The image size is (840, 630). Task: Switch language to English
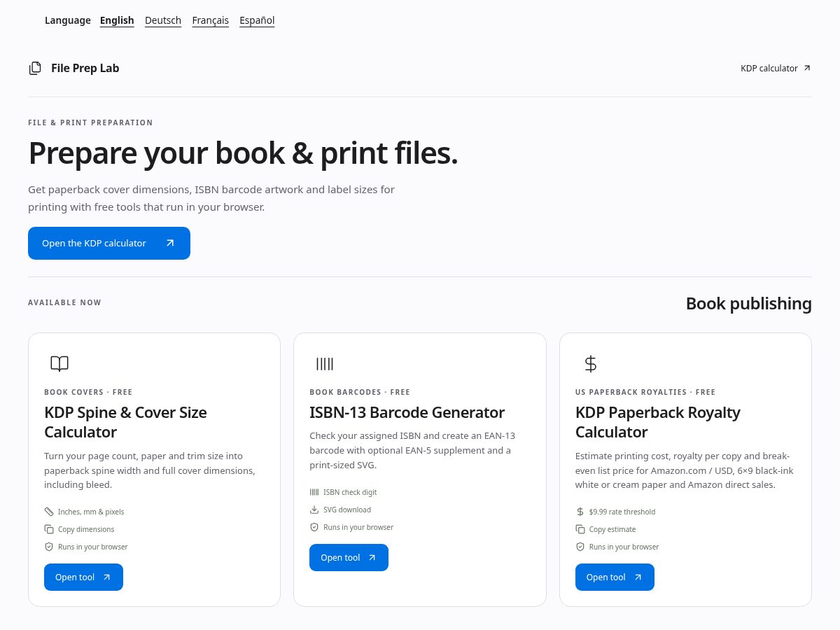[117, 20]
